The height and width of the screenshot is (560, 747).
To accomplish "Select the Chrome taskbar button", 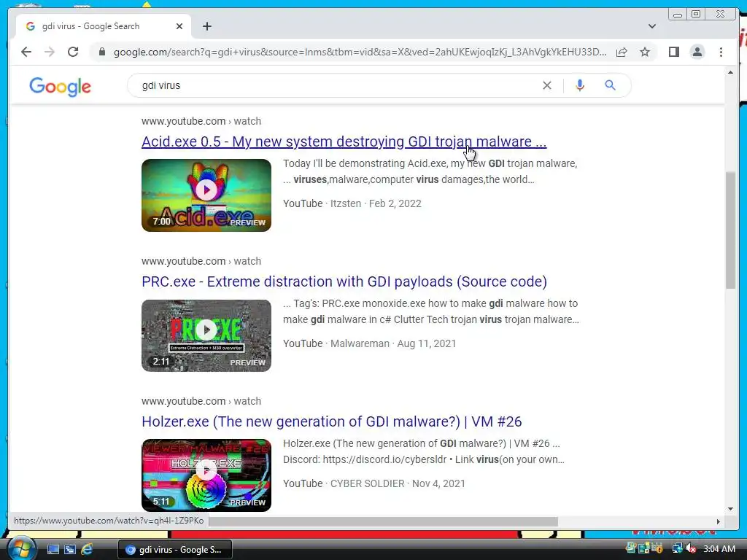I will click(175, 550).
